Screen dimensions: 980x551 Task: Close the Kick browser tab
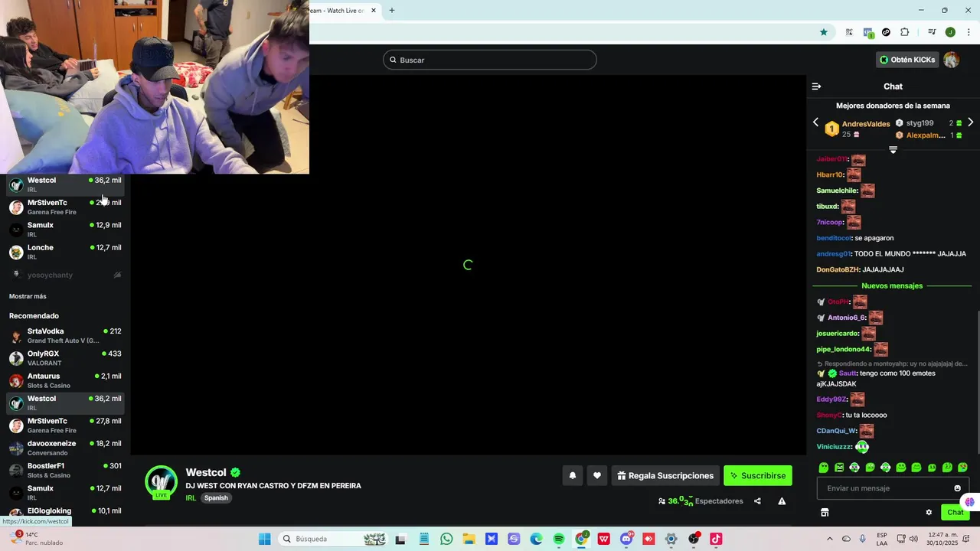point(374,11)
